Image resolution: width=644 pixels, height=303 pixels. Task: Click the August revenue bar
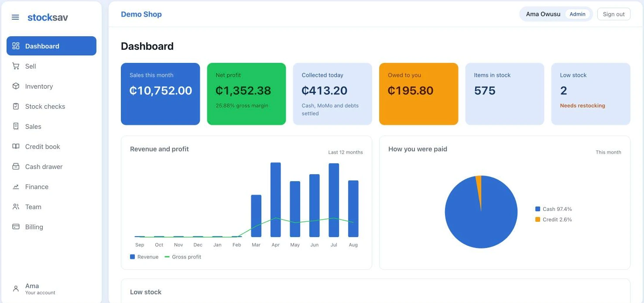pos(353,209)
